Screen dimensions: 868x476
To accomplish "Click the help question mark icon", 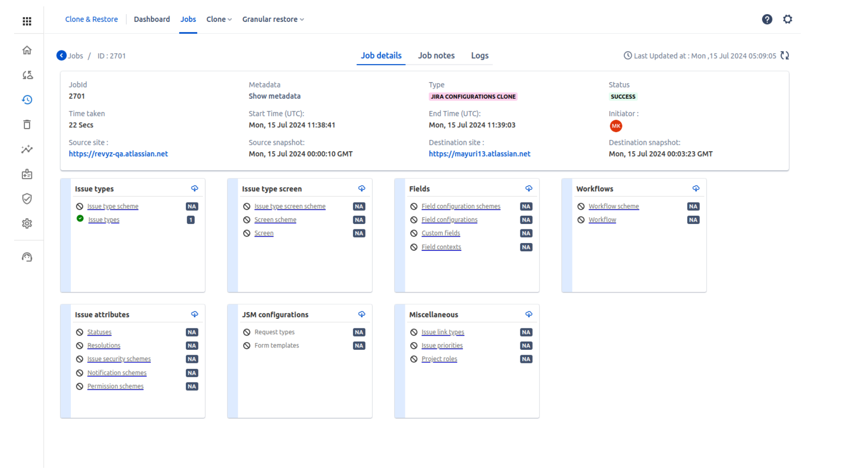I will point(767,19).
